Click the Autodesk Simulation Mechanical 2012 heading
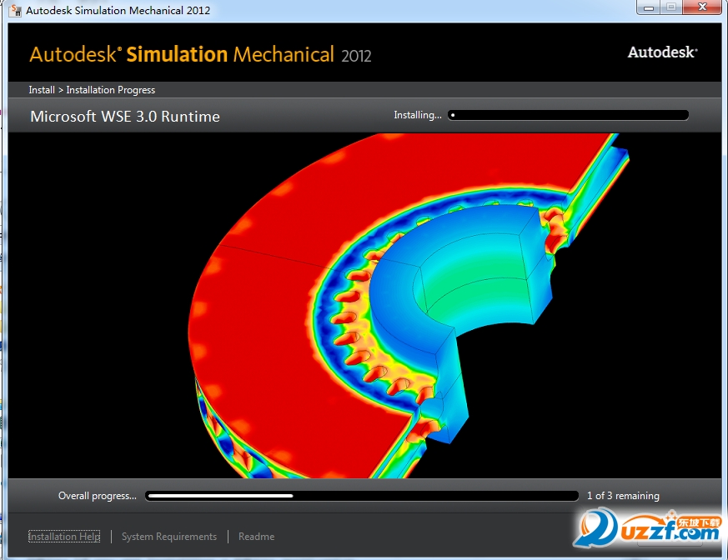The width and height of the screenshot is (728, 560). coord(201,54)
